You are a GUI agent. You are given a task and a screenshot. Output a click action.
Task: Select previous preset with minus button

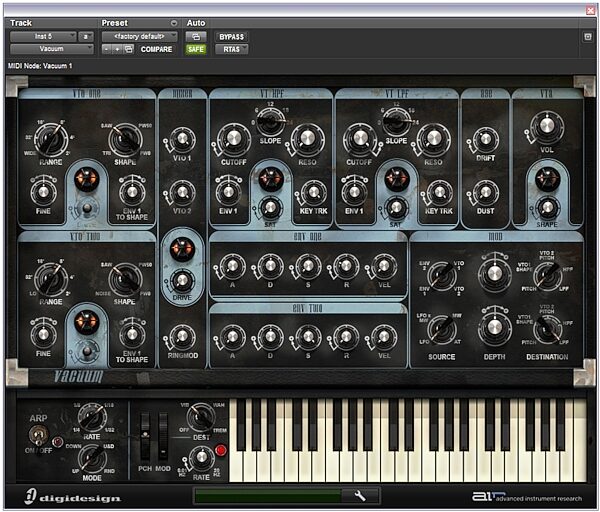(107, 49)
